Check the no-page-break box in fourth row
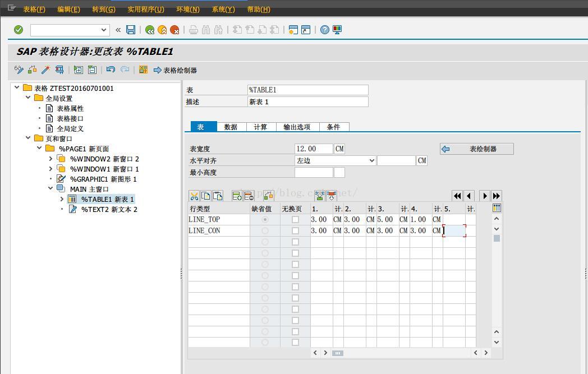 tap(296, 253)
